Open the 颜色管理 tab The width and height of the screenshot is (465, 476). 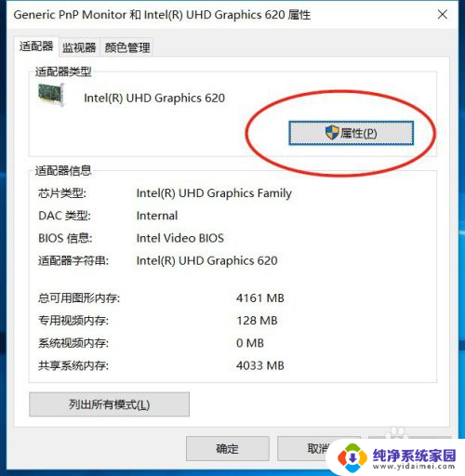[x=127, y=47]
